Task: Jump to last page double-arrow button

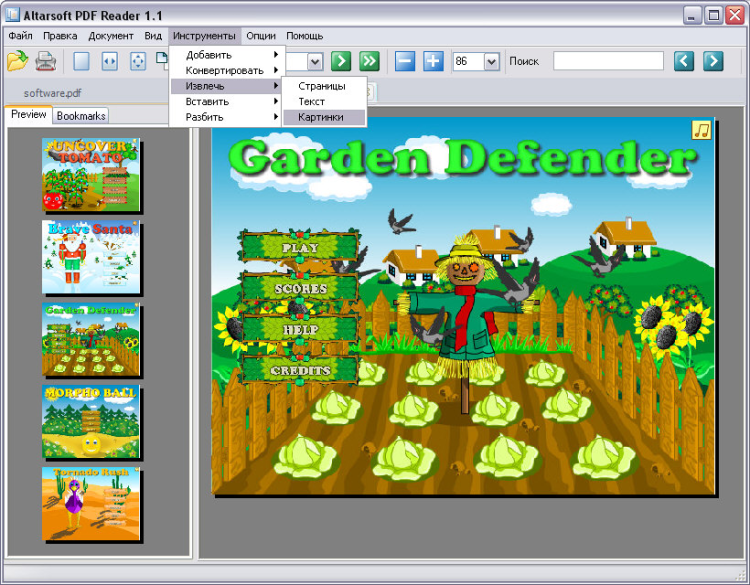Action: (369, 61)
